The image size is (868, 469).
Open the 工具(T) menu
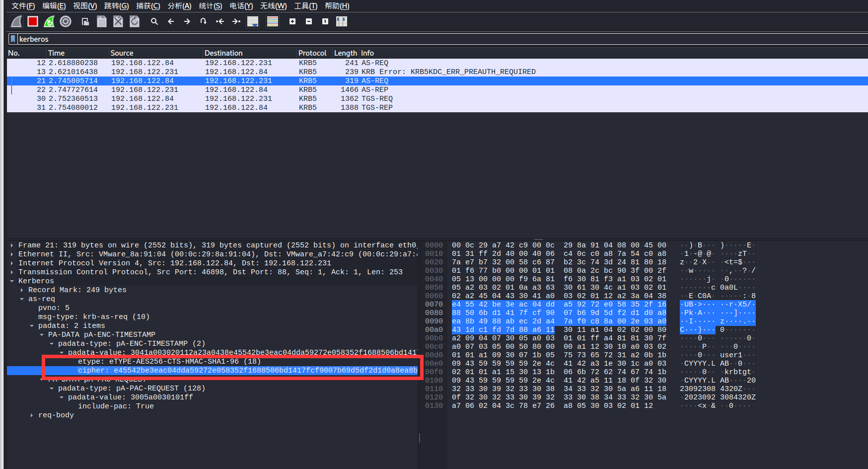pos(306,6)
